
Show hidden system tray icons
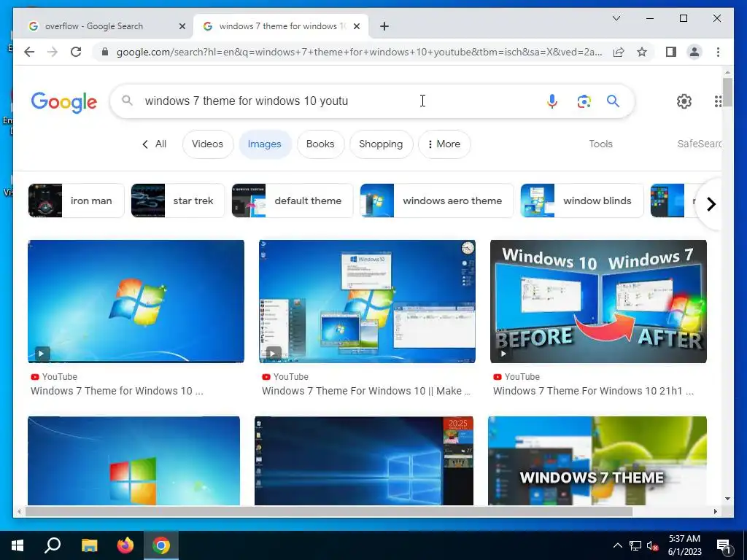pyautogui.click(x=617, y=545)
